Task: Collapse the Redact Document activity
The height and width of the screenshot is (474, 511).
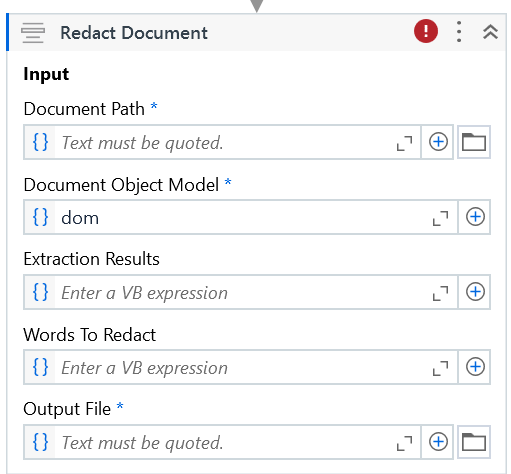Action: [x=490, y=32]
